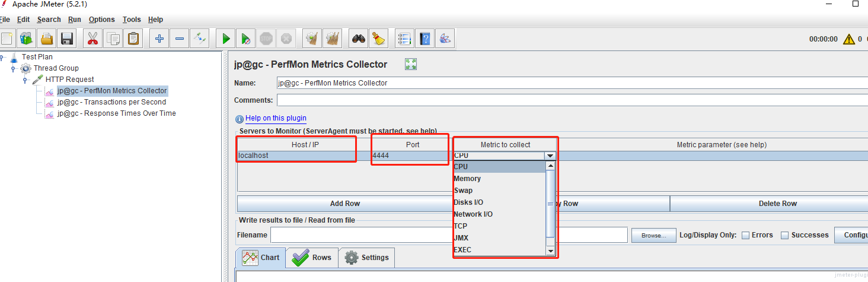Select jp@gc - Transactions per Second node
This screenshot has width=868, height=282.
pos(112,102)
